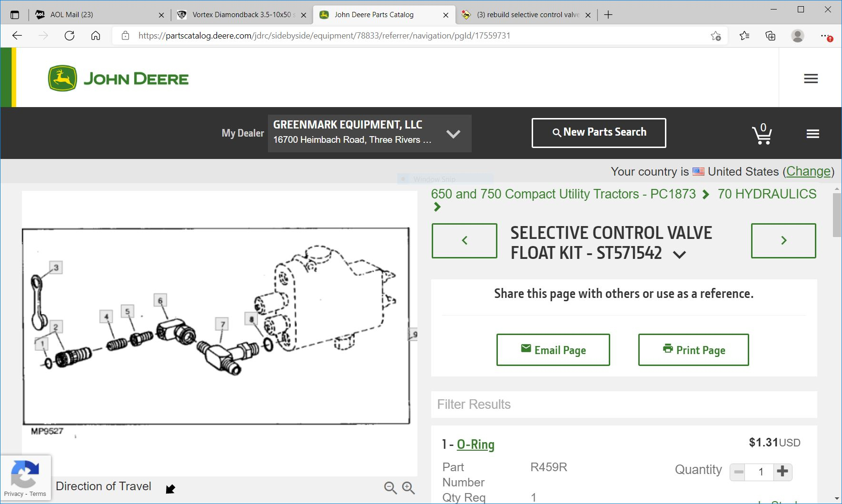Image resolution: width=842 pixels, height=504 pixels.
Task: Zoom out of the parts diagram
Action: click(x=390, y=488)
